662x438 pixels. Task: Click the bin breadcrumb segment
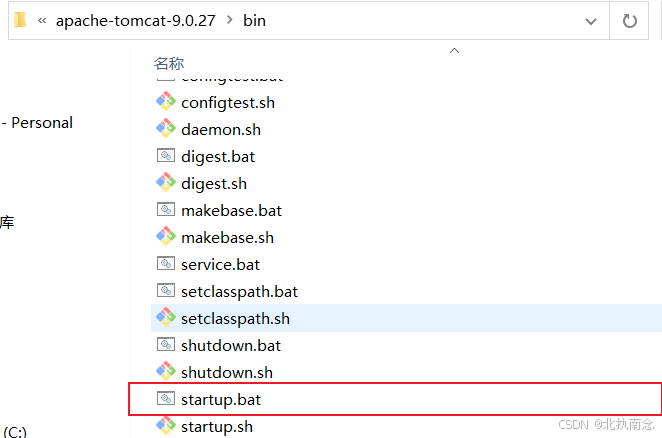pos(254,20)
